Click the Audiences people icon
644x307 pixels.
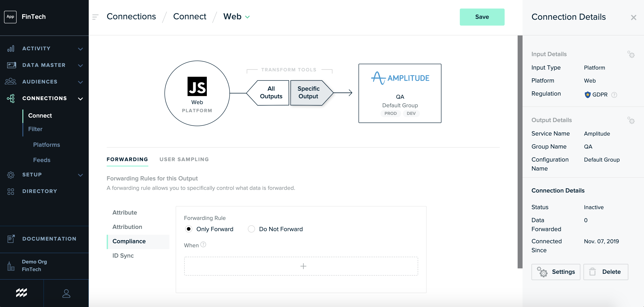tap(11, 82)
